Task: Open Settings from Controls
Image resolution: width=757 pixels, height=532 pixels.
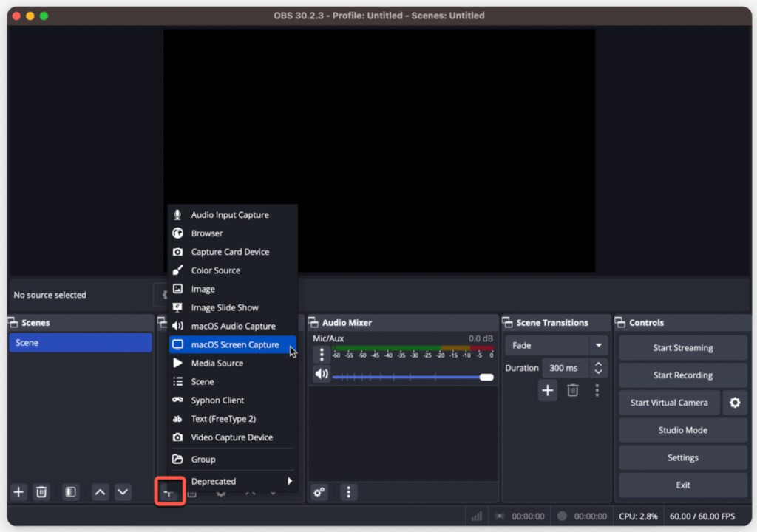Action: pyautogui.click(x=682, y=457)
